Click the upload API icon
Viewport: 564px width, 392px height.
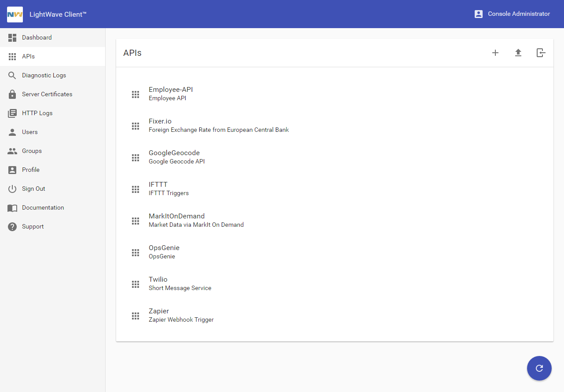tap(518, 53)
